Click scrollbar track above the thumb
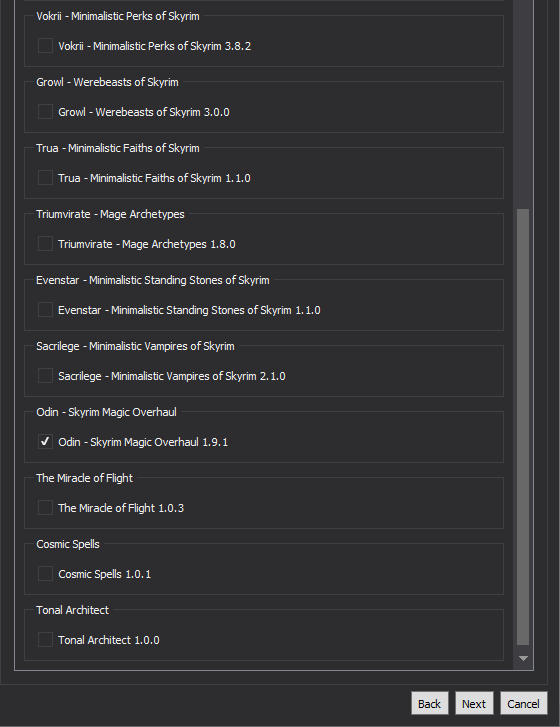The image size is (560, 727). 523,104
